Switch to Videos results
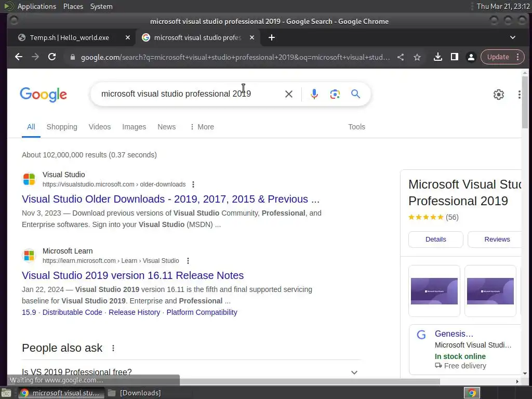Viewport: 532px width, 399px height. pyautogui.click(x=99, y=127)
